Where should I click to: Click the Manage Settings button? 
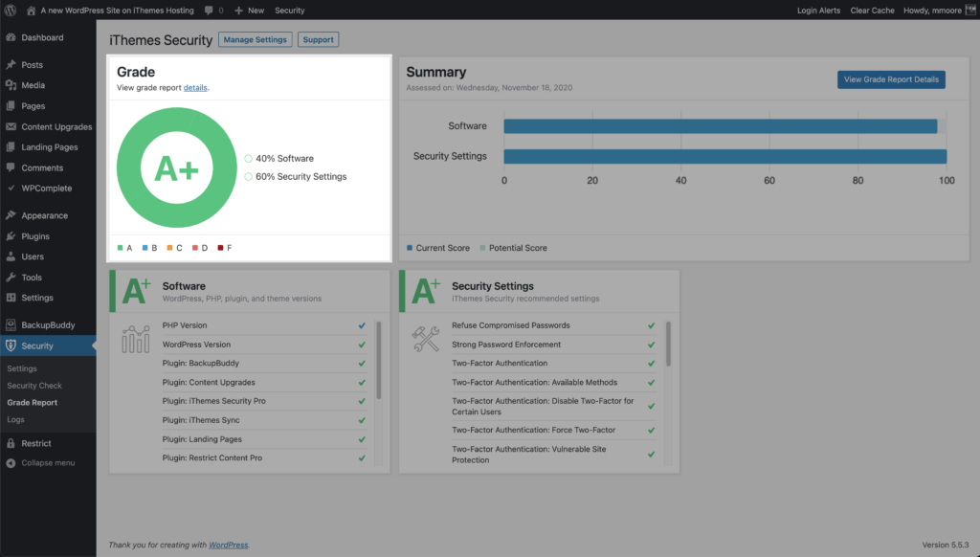click(x=255, y=39)
